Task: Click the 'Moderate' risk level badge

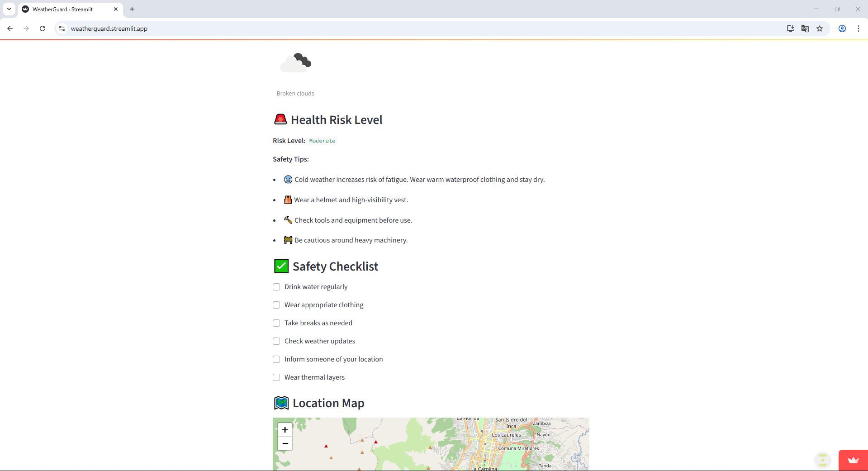Action: tap(322, 141)
